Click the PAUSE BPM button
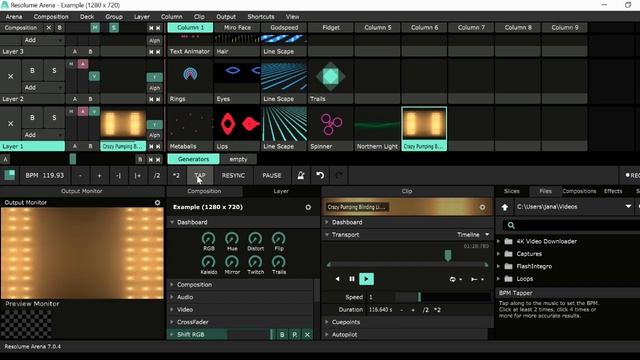Image resolution: width=640 pixels, height=360 pixels. pyautogui.click(x=271, y=176)
